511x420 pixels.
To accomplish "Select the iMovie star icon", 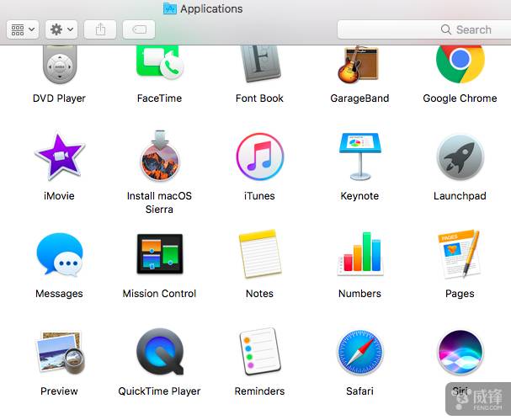I will click(x=60, y=157).
